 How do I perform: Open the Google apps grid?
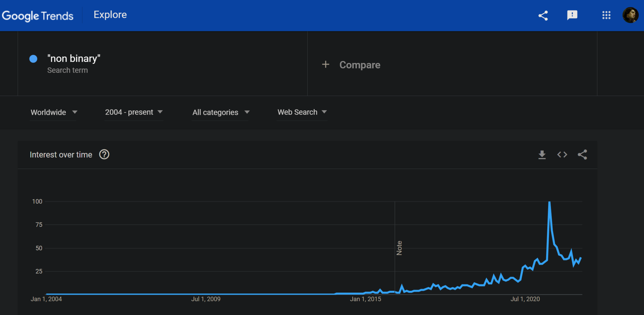point(606,15)
